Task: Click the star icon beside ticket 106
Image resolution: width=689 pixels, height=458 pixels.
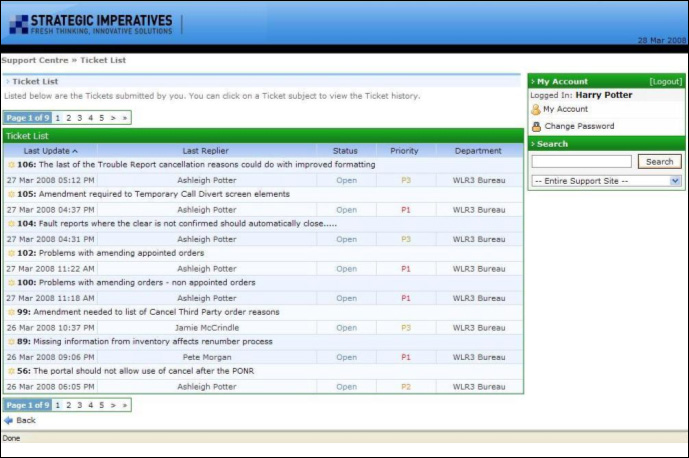Action: pos(11,165)
